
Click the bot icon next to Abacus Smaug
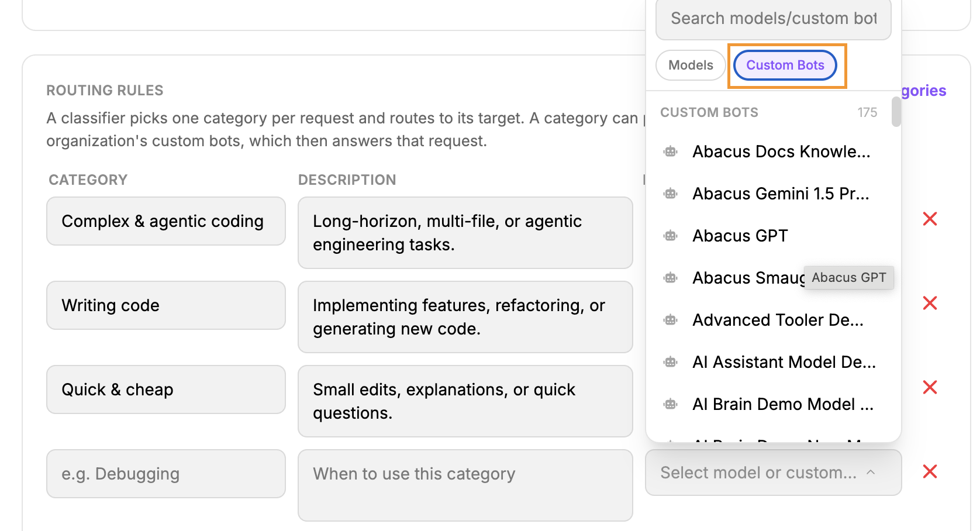pyautogui.click(x=671, y=278)
